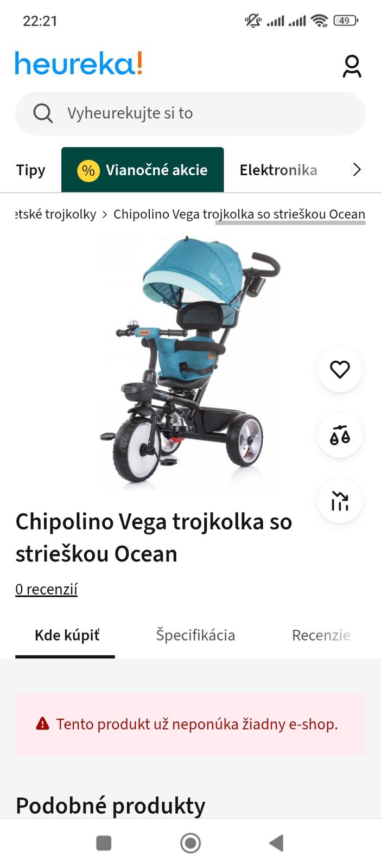
Task: Open the price history chart icon
Action: (x=340, y=501)
